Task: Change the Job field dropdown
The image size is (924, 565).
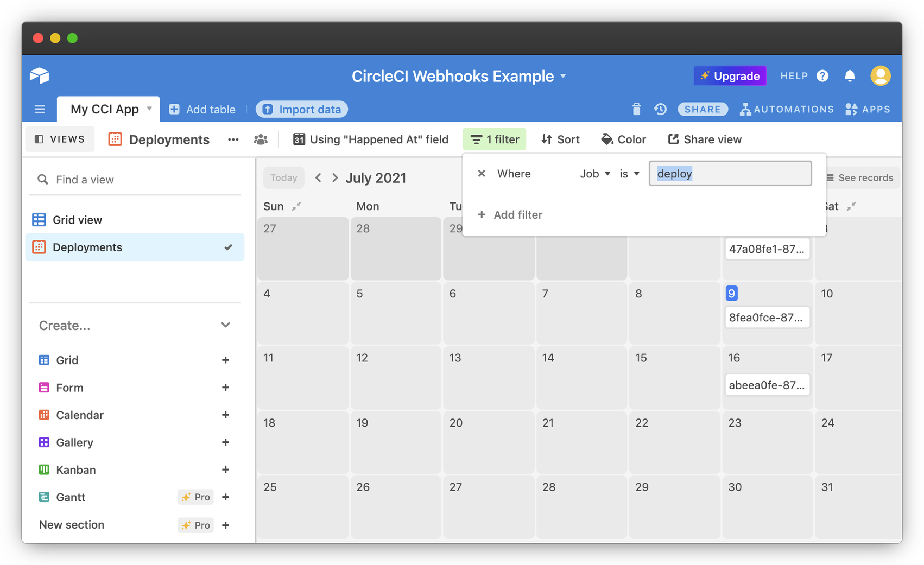Action: 595,174
